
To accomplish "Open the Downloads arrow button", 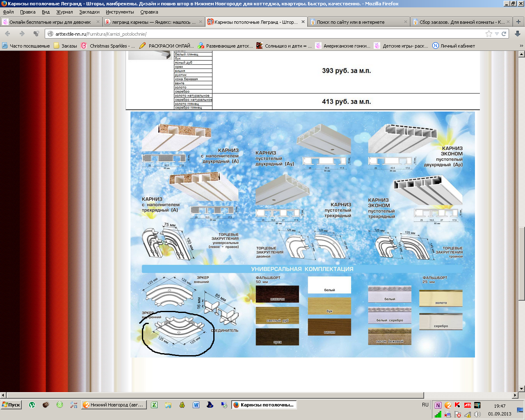I will (x=518, y=34).
